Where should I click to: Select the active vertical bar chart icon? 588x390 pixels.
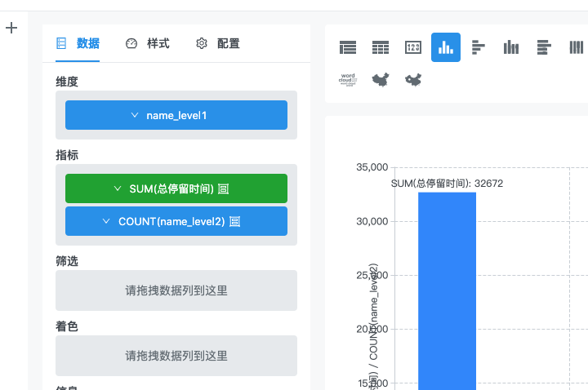(x=446, y=47)
